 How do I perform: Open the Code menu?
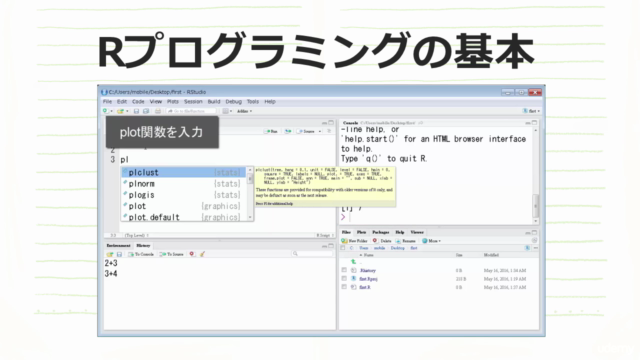138,102
